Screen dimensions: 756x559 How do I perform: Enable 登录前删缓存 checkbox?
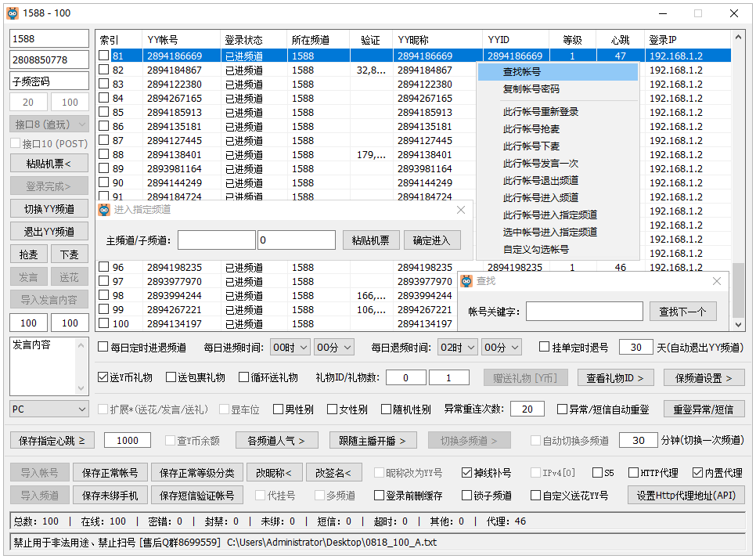point(379,496)
